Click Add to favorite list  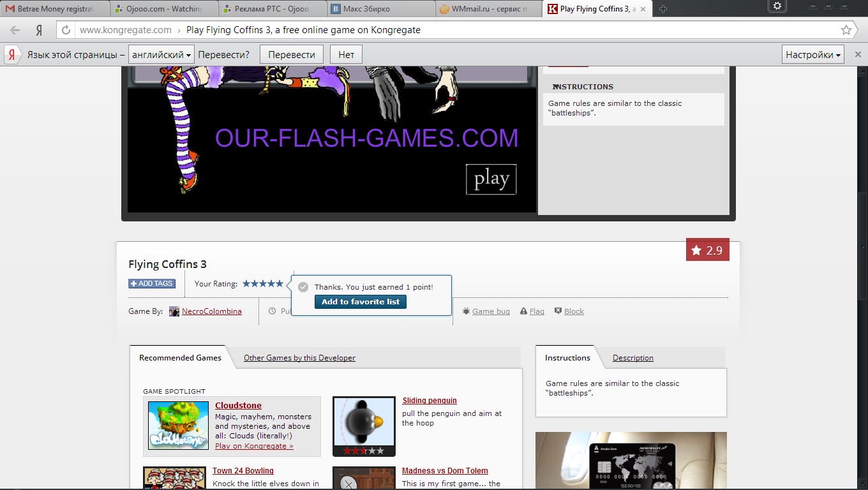click(361, 302)
